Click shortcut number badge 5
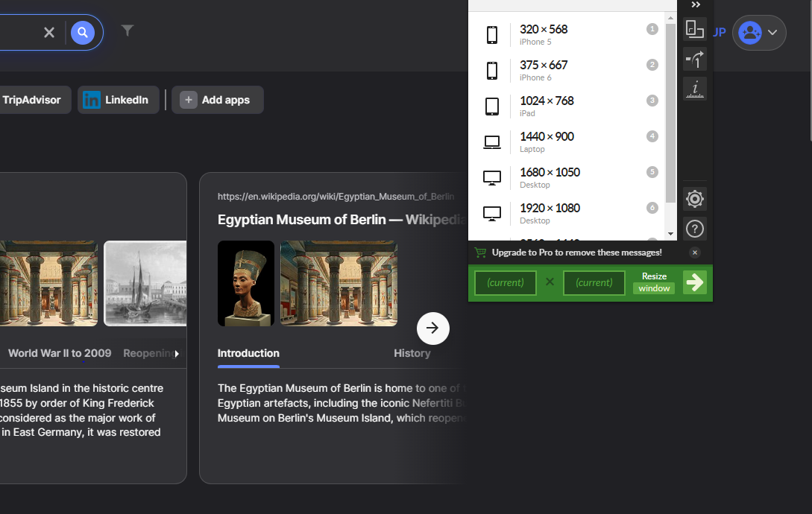The image size is (812, 514). 652,172
